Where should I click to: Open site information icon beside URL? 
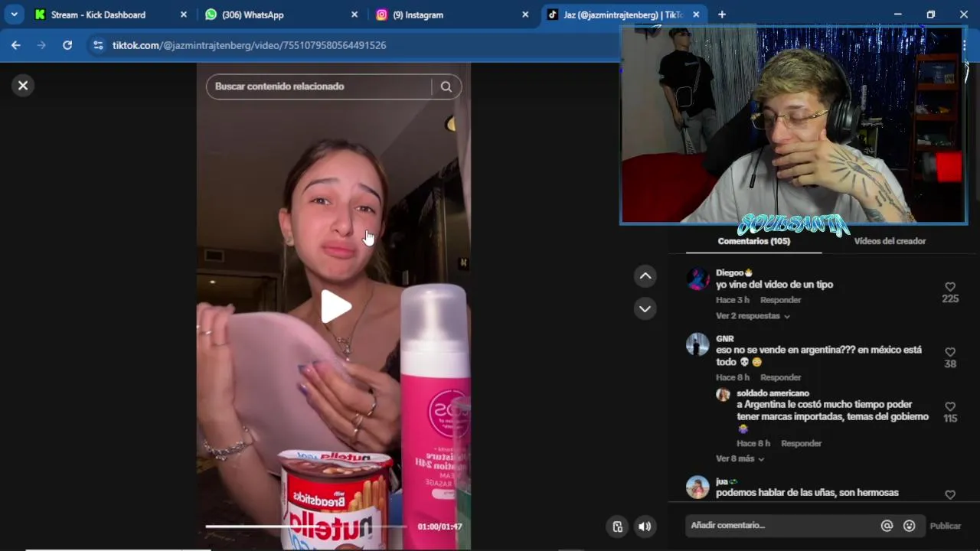[x=98, y=45]
